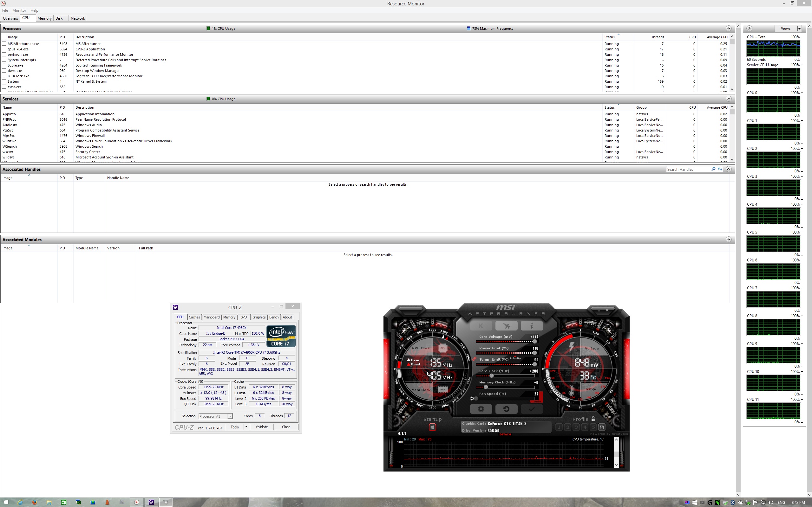Image resolution: width=812 pixels, height=507 pixels.
Task: Click the Afterburner info i button
Action: [x=532, y=326]
